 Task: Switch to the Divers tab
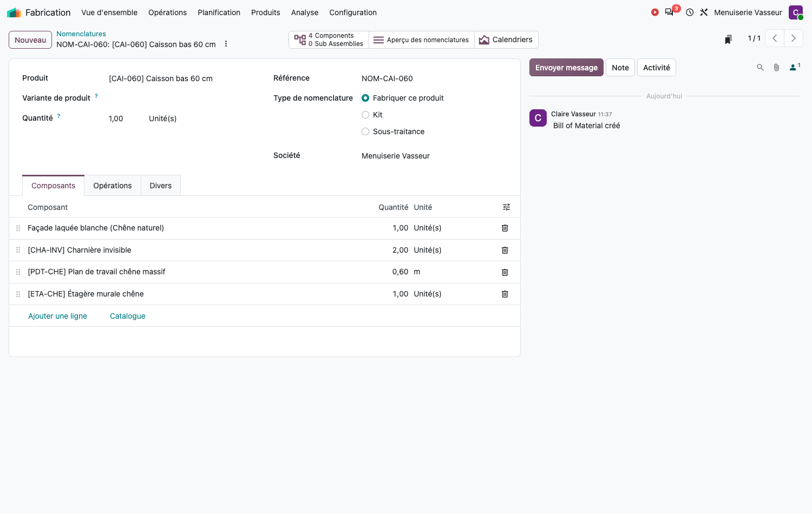pos(161,186)
